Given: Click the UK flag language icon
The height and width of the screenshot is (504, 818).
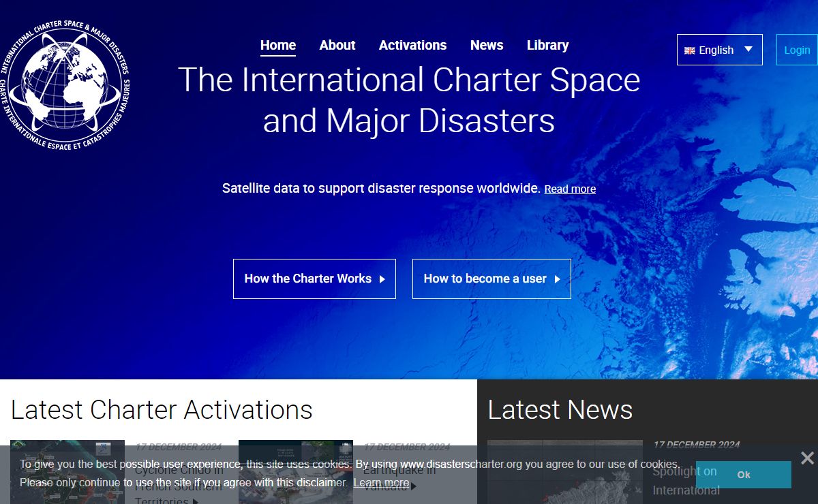Looking at the screenshot, I should 690,50.
